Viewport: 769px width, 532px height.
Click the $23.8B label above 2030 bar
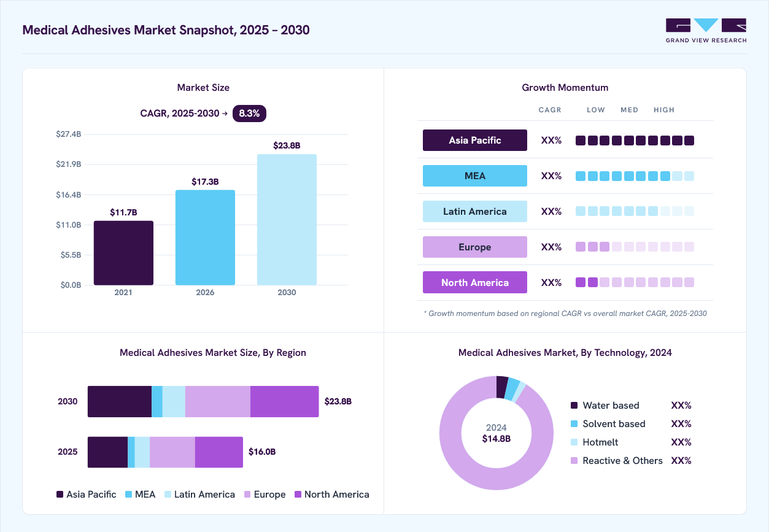point(287,145)
